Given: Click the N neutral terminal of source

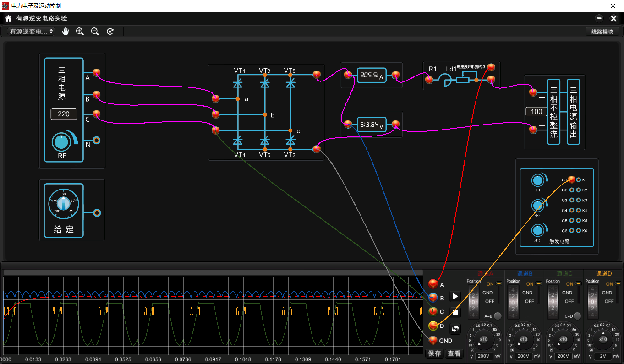Looking at the screenshot, I should pos(96,141).
